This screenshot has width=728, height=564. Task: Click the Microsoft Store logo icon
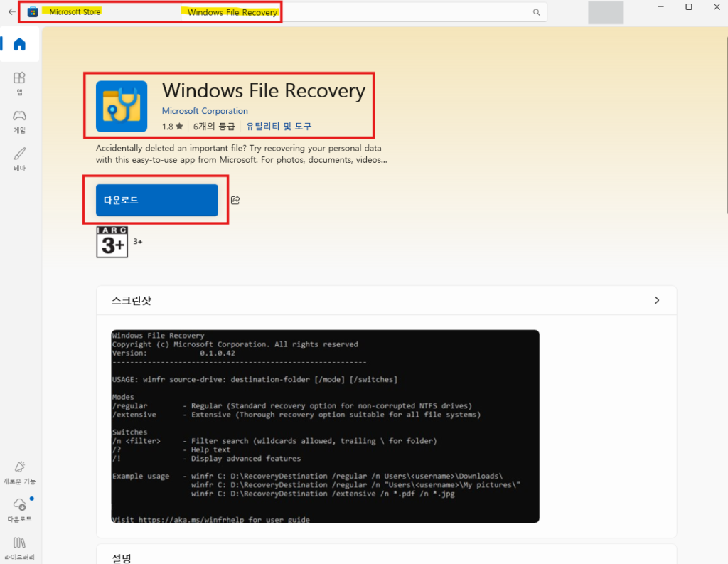[33, 12]
